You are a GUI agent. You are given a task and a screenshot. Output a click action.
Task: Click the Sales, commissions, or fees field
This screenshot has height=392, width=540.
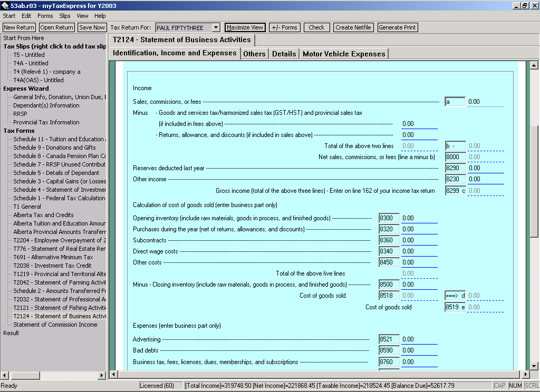click(x=485, y=102)
